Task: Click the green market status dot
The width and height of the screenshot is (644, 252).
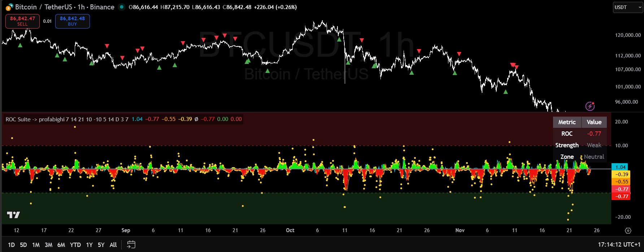Action: (x=122, y=7)
